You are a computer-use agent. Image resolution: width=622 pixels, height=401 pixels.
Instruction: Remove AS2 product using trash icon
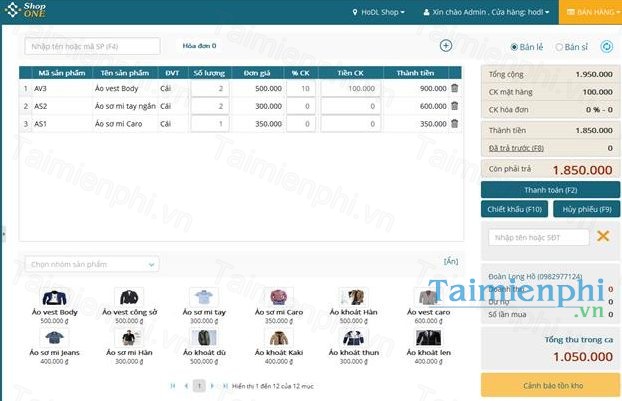pos(454,106)
